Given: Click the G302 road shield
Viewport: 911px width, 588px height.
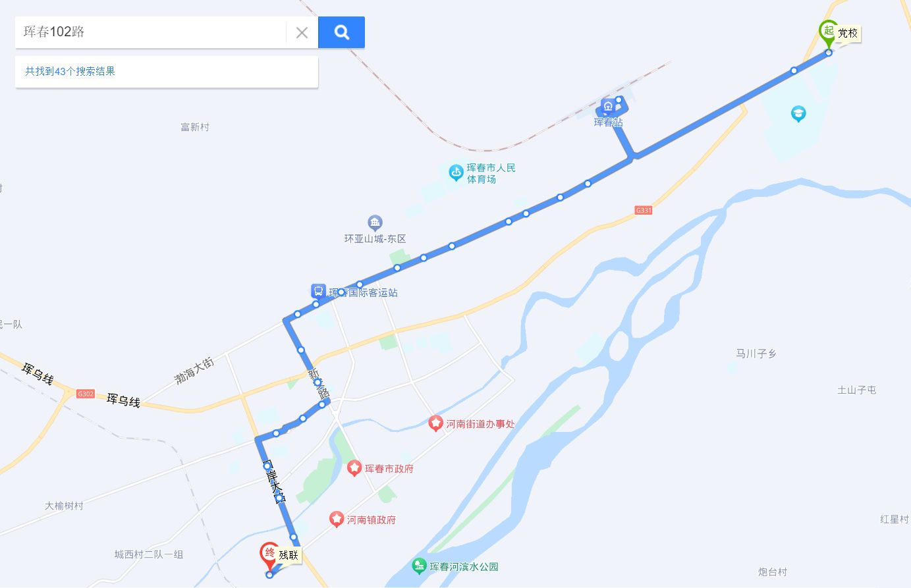Looking at the screenshot, I should 86,394.
